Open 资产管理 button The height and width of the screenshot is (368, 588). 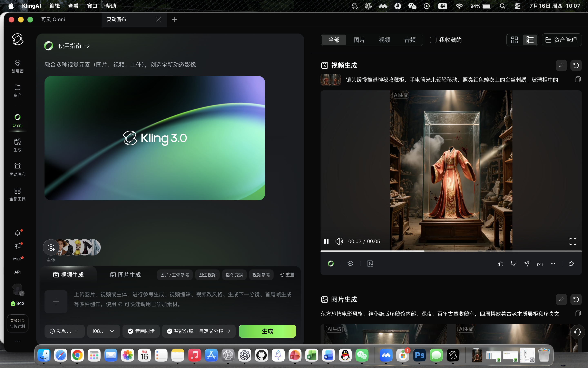point(561,40)
